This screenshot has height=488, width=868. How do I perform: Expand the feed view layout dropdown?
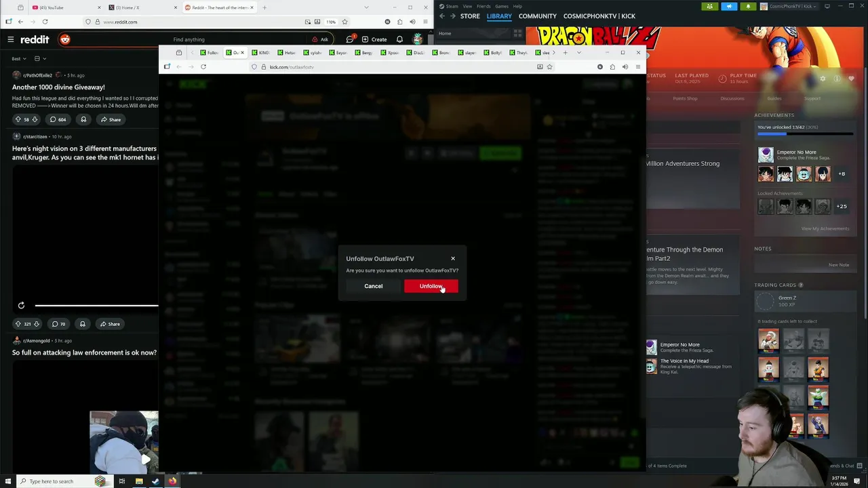pos(40,59)
